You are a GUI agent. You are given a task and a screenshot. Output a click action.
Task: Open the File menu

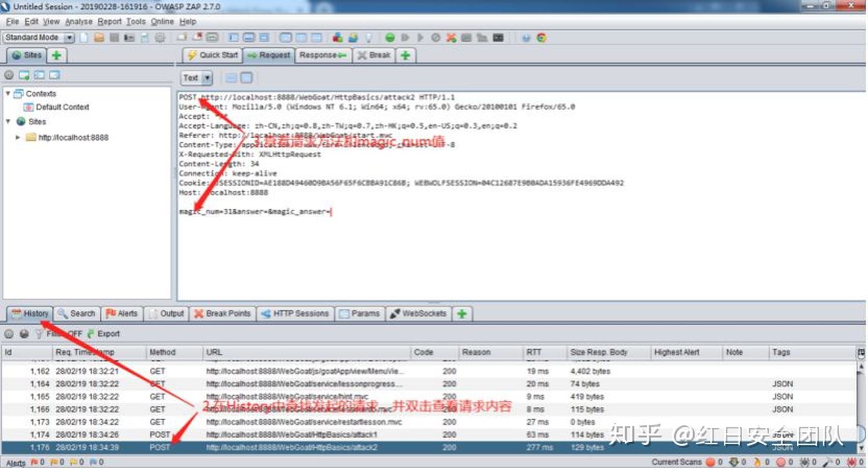tap(12, 22)
